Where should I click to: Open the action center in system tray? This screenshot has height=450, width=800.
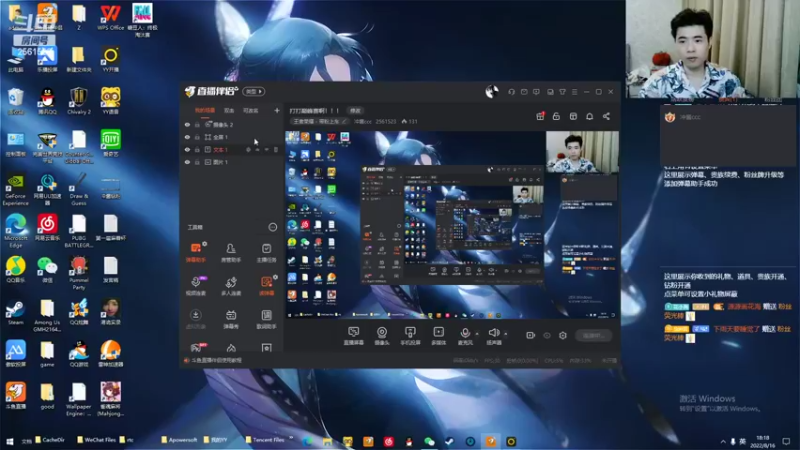click(x=786, y=441)
